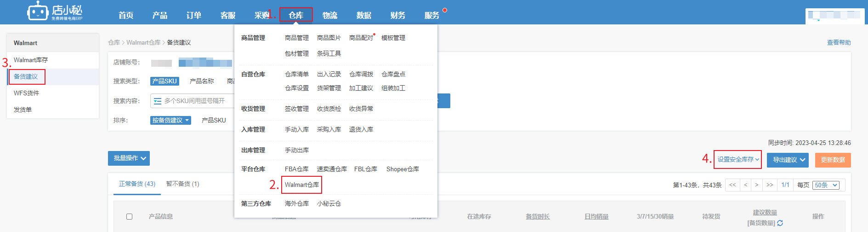Open the 客服 top menu
This screenshot has width=868, height=232.
[228, 15]
